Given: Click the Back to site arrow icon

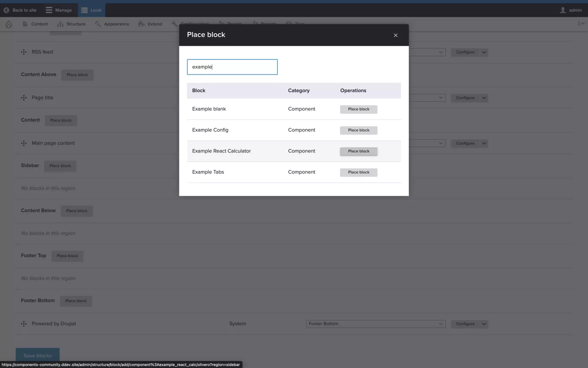Looking at the screenshot, I should tap(6, 10).
